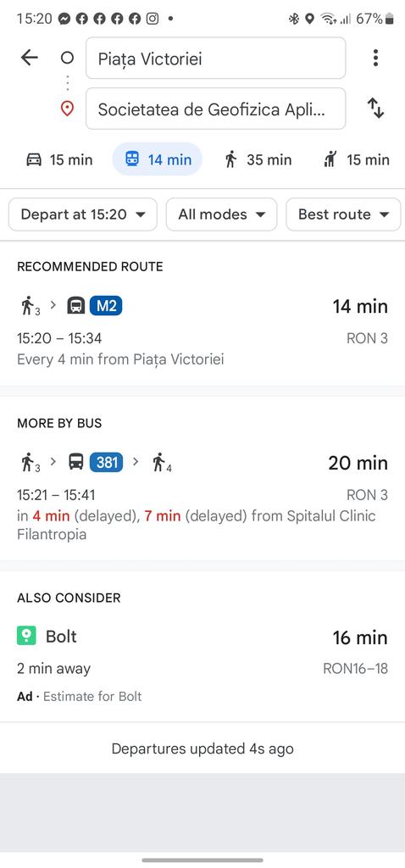Tap the Bluetooth status bar icon
The height and width of the screenshot is (868, 405).
(x=294, y=19)
